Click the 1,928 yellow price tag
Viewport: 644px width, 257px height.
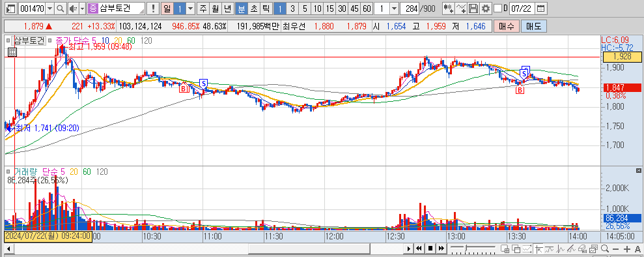click(x=622, y=57)
